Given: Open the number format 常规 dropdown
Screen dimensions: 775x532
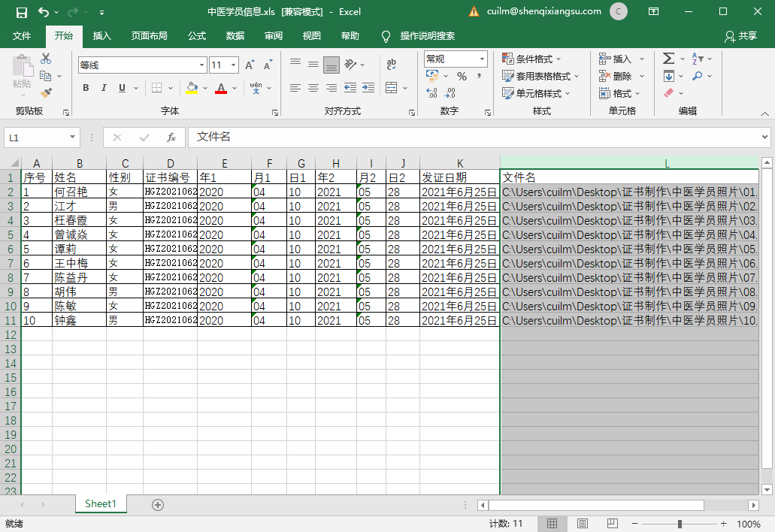Looking at the screenshot, I should click(x=482, y=59).
